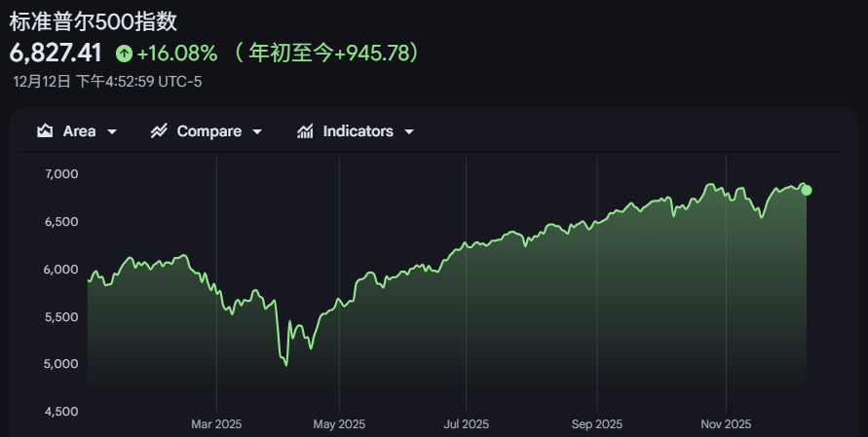Expand the Indicators dropdown arrow
This screenshot has height=437, width=868.
pos(409,131)
